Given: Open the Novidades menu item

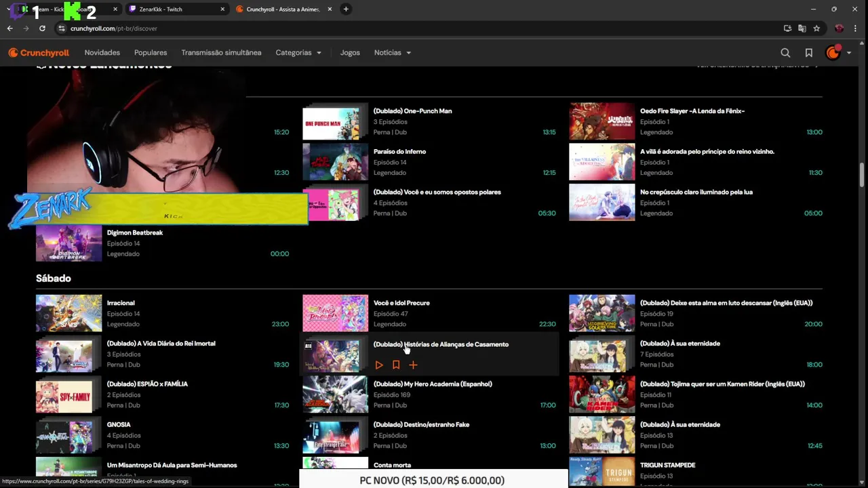Looking at the screenshot, I should (x=102, y=53).
